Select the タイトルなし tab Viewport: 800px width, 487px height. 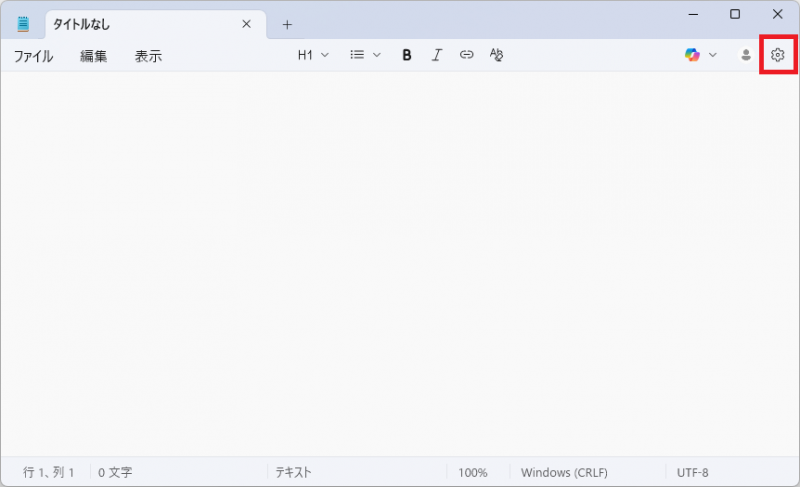(x=130, y=24)
